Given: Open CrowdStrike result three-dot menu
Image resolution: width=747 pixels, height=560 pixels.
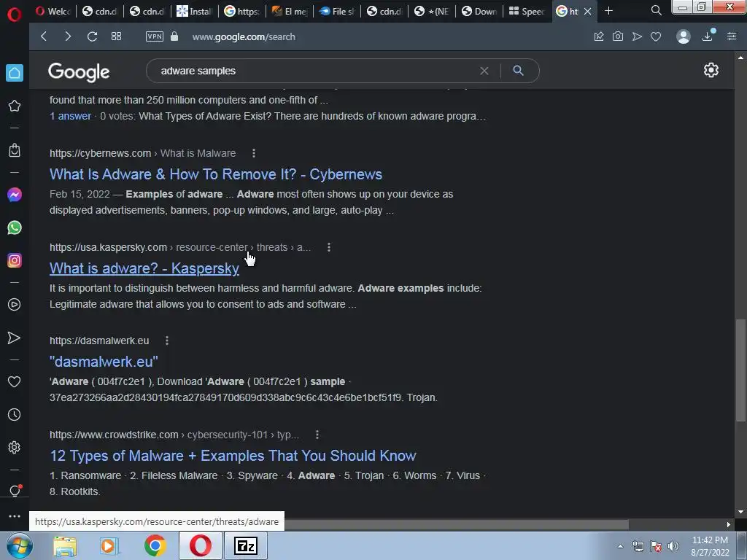Looking at the screenshot, I should [x=317, y=435].
